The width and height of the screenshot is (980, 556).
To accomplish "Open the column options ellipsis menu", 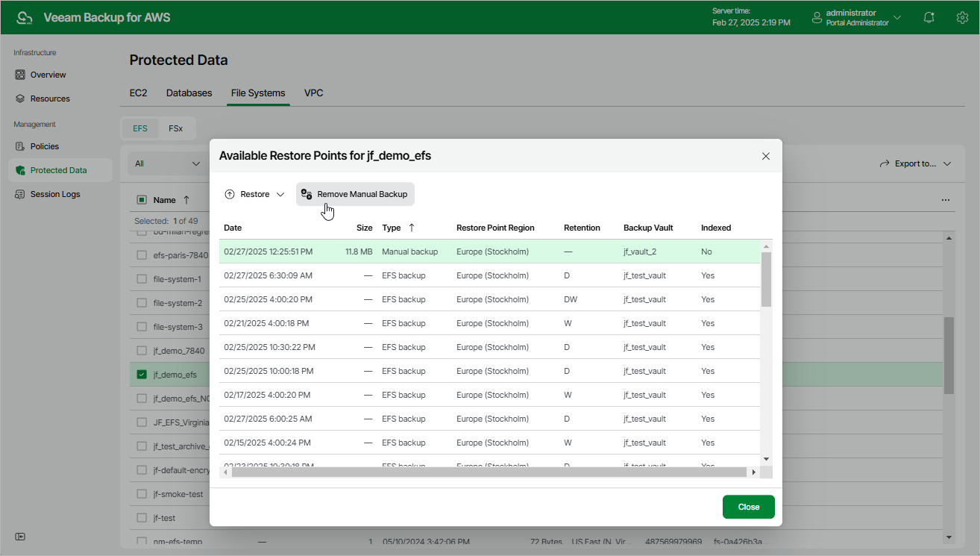I will 946,200.
